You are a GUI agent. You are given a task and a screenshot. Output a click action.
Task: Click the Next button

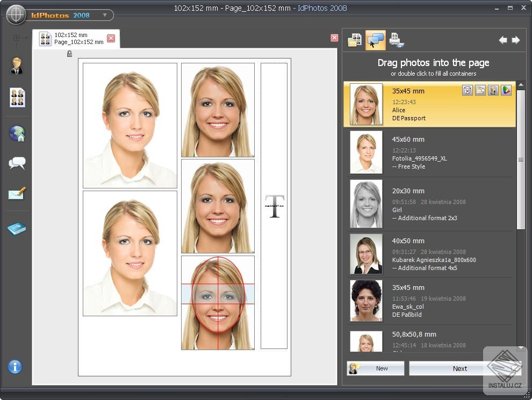point(459,368)
